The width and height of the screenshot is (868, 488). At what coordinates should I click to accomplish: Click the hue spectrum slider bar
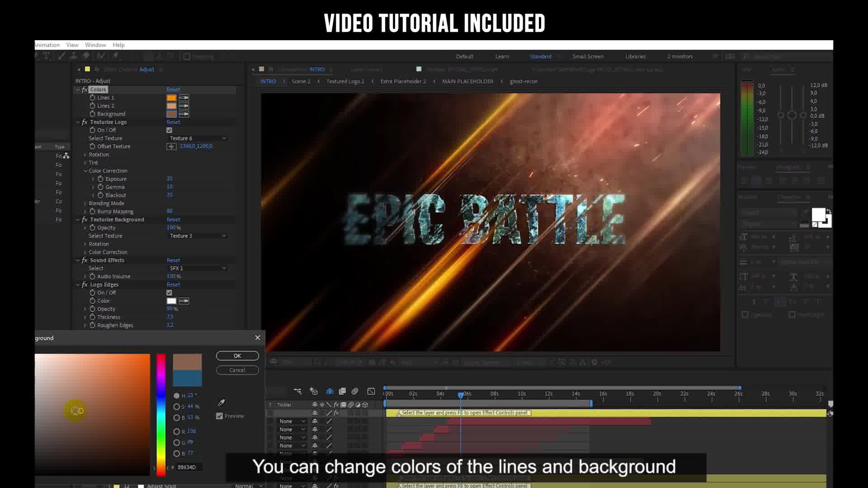click(x=161, y=415)
